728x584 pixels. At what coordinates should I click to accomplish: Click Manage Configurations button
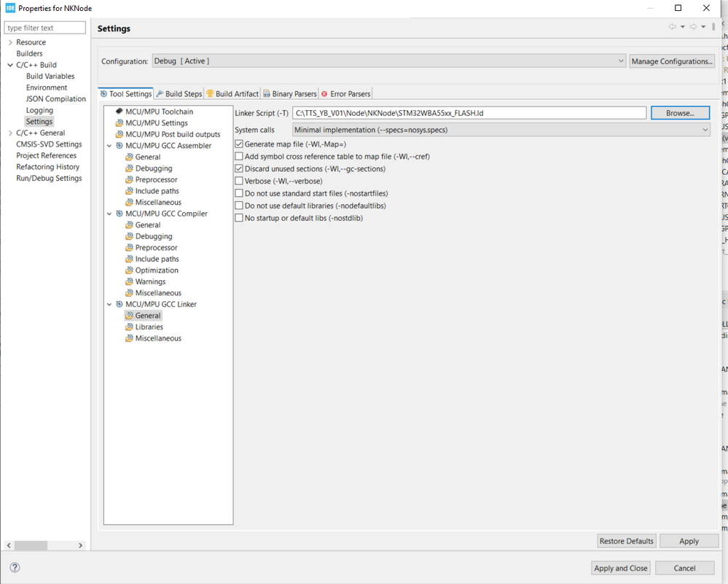(x=672, y=61)
